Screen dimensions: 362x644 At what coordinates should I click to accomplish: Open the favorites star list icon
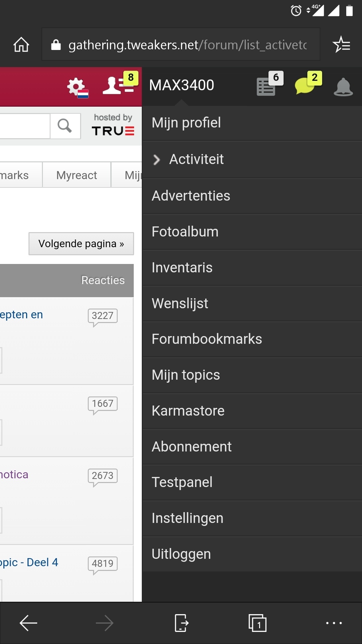coord(341,44)
